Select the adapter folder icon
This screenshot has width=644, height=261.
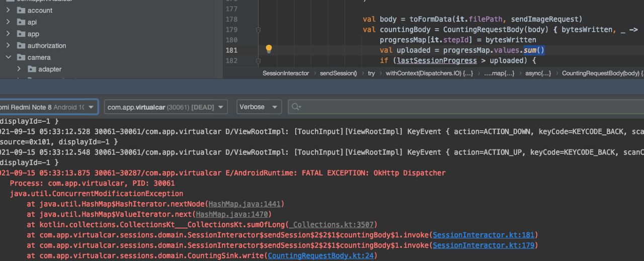(32, 69)
